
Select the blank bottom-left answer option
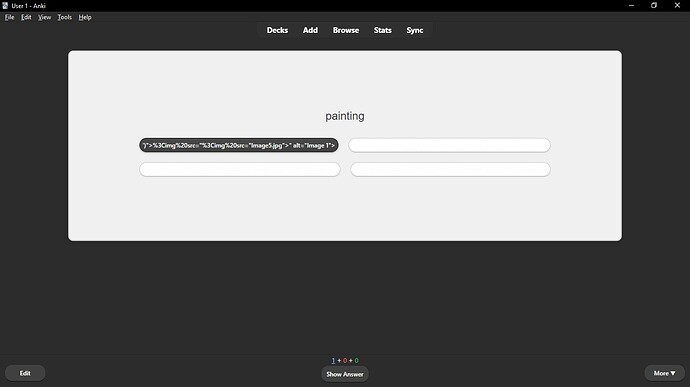tap(240, 170)
